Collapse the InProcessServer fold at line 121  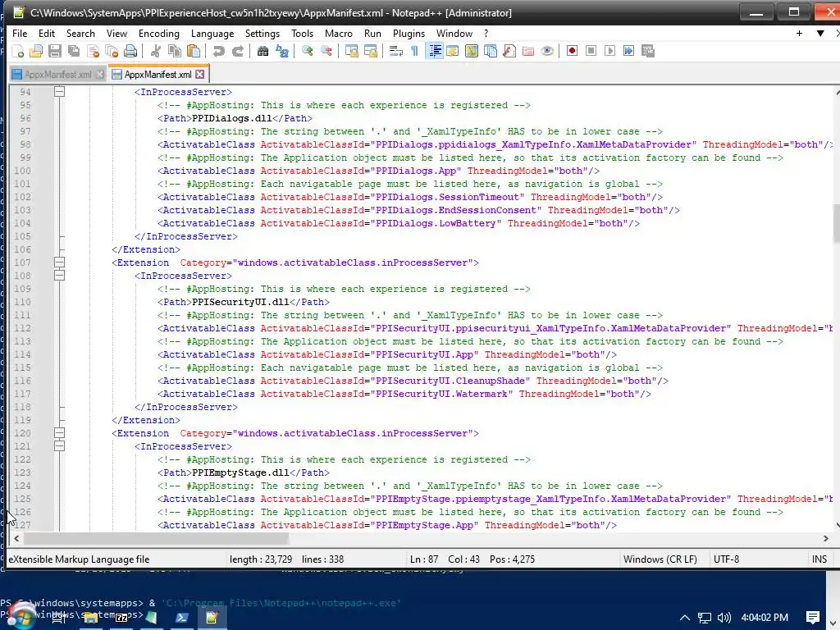coord(59,446)
